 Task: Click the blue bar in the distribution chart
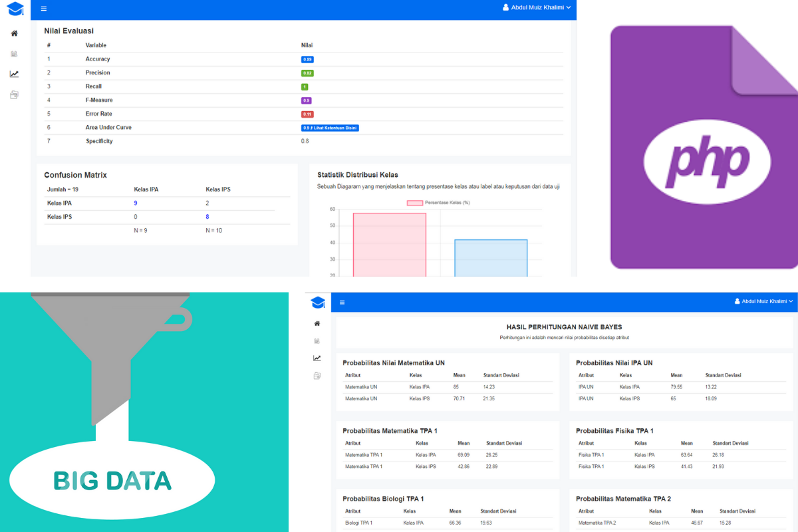point(491,258)
